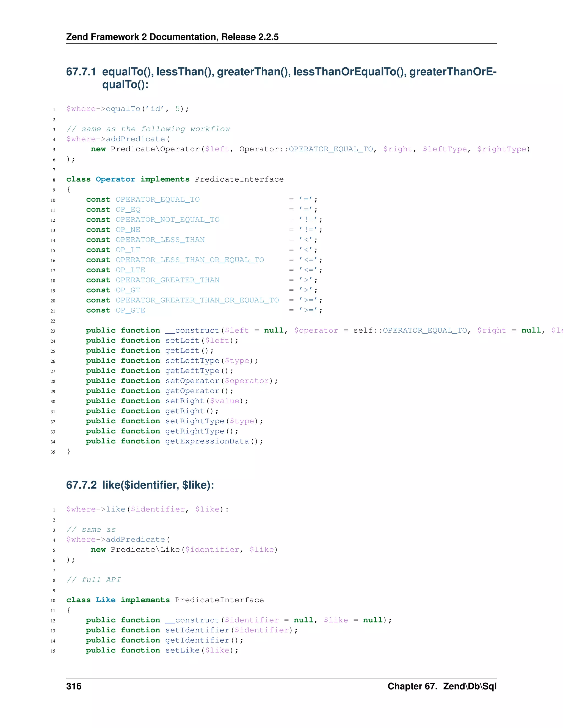Screen dimensions: 563x728
Task: Click the method "getIdentifier();"
Action: click(205, 640)
